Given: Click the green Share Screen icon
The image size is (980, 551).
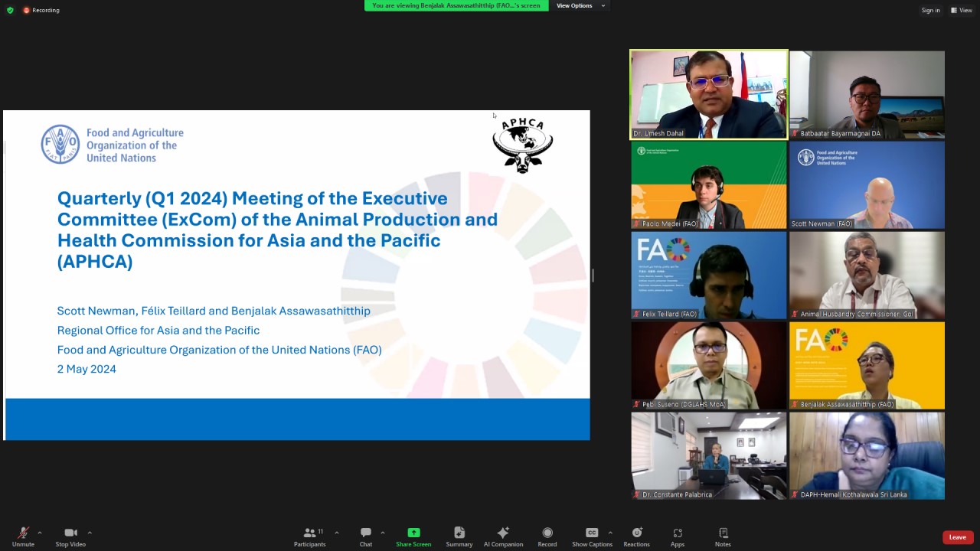Looking at the screenshot, I should point(413,533).
